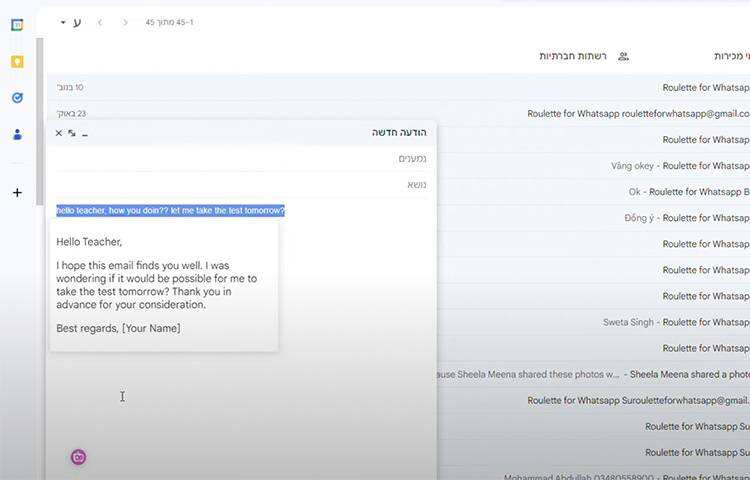
Task: Click the vertical scrollbar beside the side panel
Action: (x=40, y=120)
